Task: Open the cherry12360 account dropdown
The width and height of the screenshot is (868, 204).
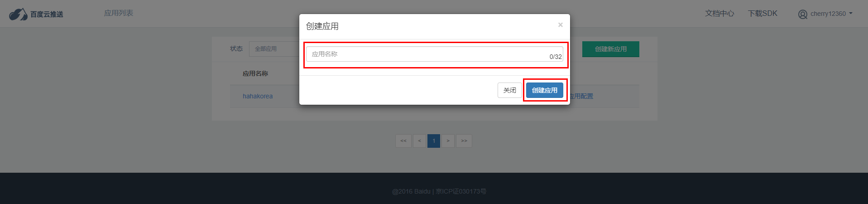Action: (x=831, y=14)
